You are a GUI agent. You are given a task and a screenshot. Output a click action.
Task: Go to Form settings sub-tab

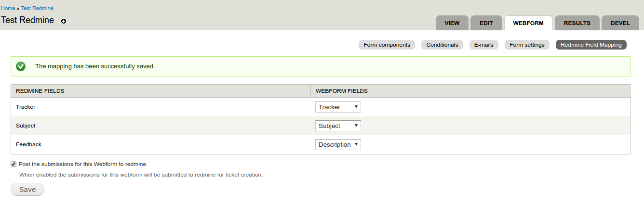click(x=527, y=45)
